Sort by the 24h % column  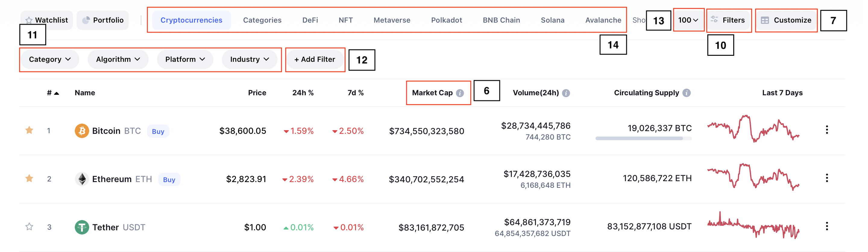(303, 93)
